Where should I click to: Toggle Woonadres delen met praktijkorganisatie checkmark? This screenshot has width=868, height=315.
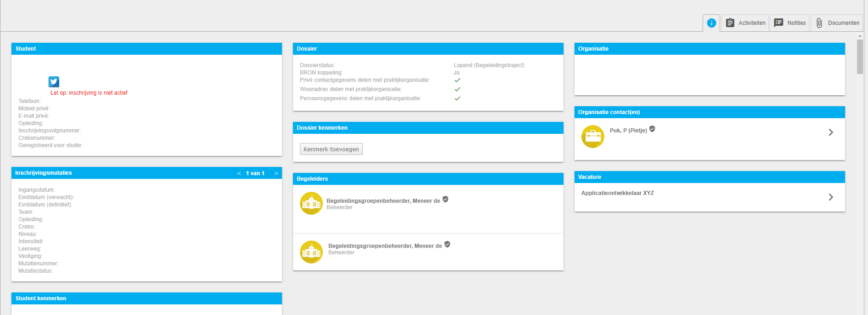click(x=457, y=89)
